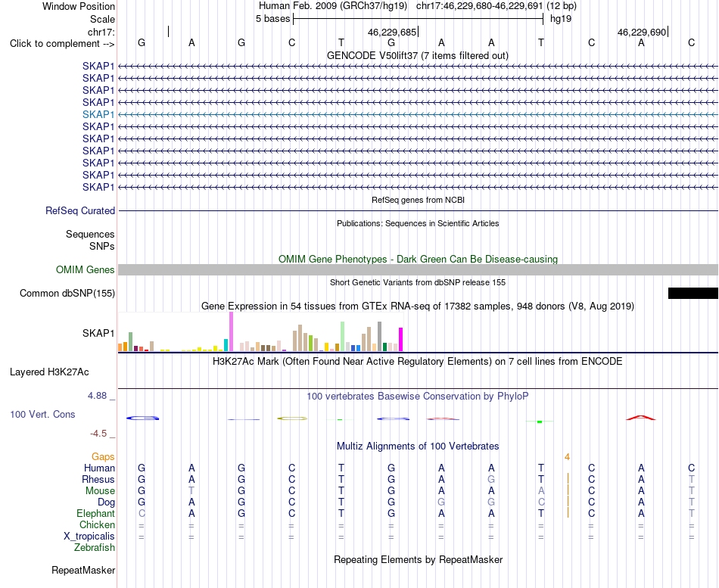Click the 46,229,690 position label
This screenshot has height=588, width=719.
[x=642, y=32]
